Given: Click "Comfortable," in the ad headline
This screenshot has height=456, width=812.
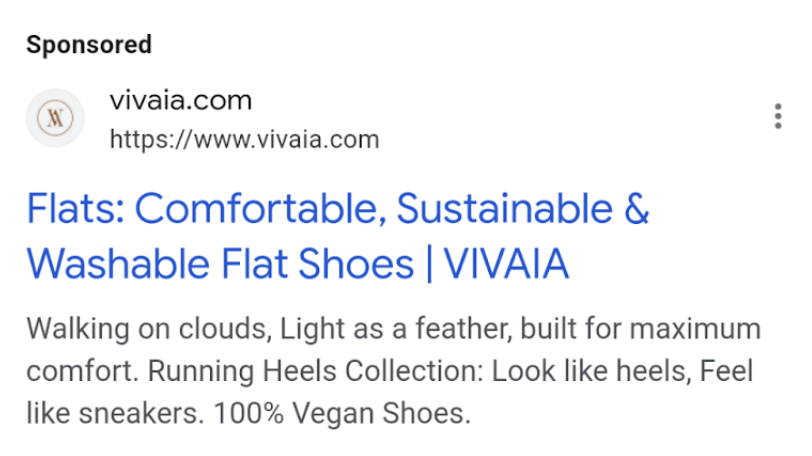Looking at the screenshot, I should point(260,210).
